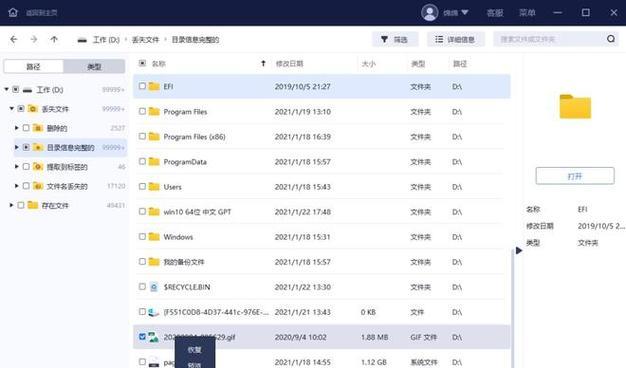Check the 存在文件 tree checkbox

click(x=21, y=205)
